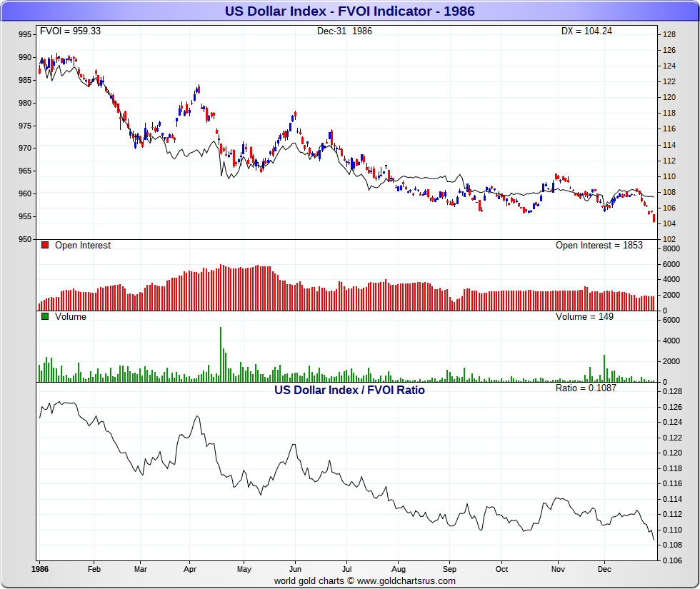Click the green Volume legend square
700x589 pixels.
point(45,317)
